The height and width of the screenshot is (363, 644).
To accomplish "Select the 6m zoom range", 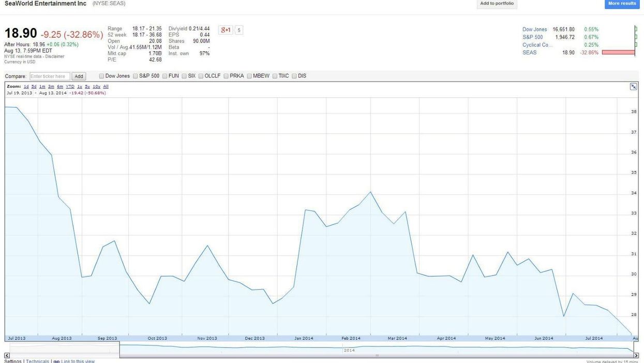I will tap(60, 86).
